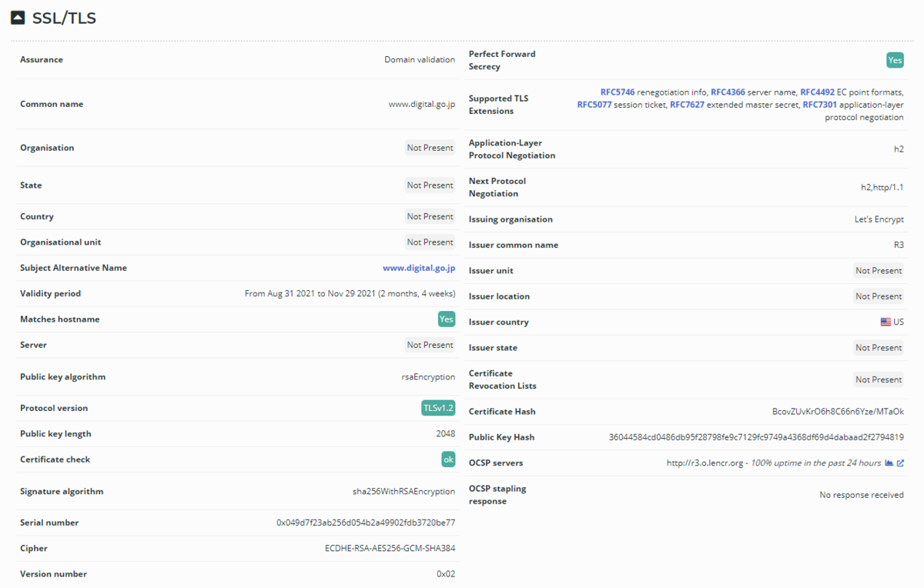Click the h2 Application-Layer Protocol Negotiation value
The image size is (924, 588).
[x=899, y=149]
